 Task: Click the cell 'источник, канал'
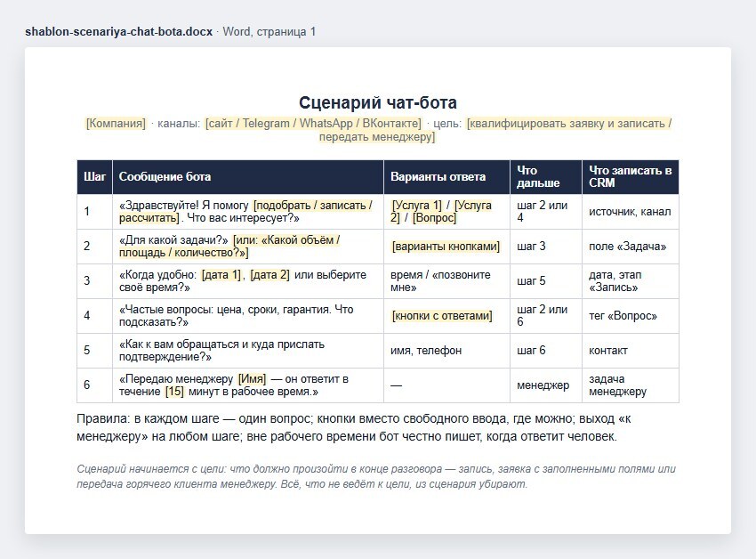(x=631, y=212)
